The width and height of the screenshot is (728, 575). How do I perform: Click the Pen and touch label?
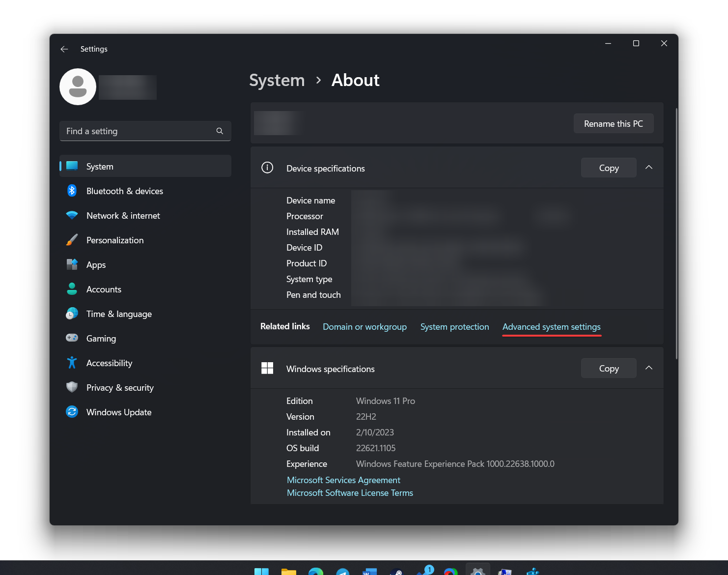pyautogui.click(x=313, y=295)
